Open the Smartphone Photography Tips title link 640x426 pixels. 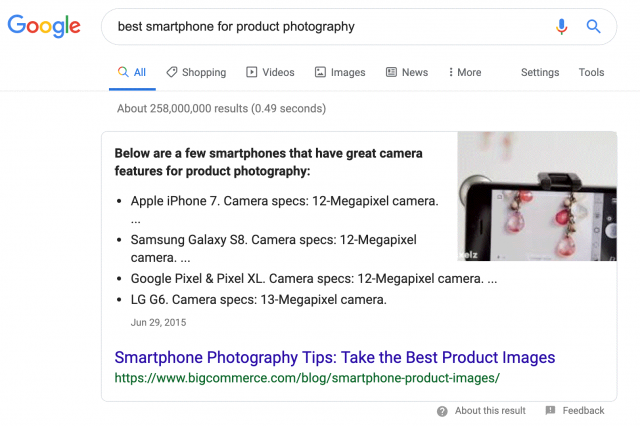[x=335, y=357]
